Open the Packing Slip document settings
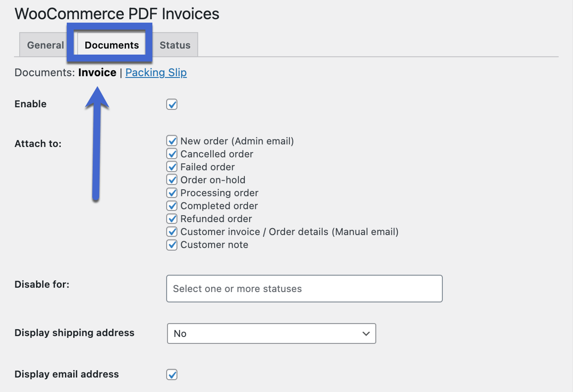573x392 pixels. pyautogui.click(x=156, y=72)
